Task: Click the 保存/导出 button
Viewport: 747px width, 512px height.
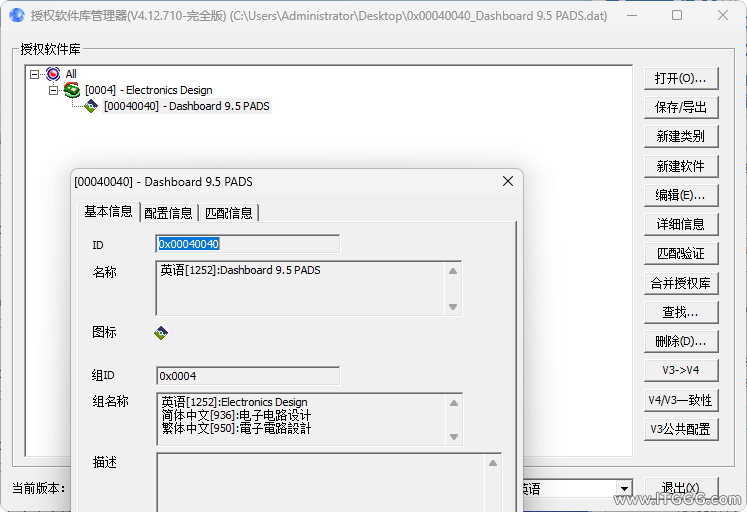Action: pos(681,108)
